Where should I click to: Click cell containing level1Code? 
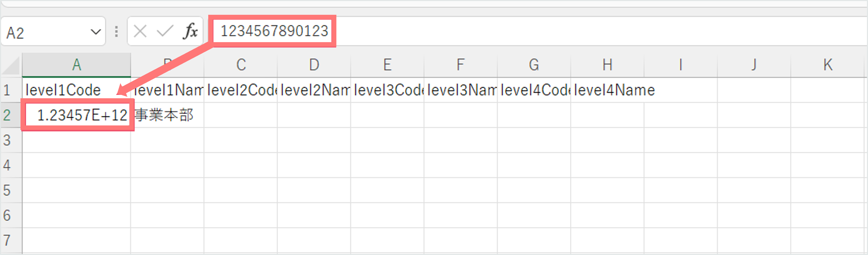point(77,90)
